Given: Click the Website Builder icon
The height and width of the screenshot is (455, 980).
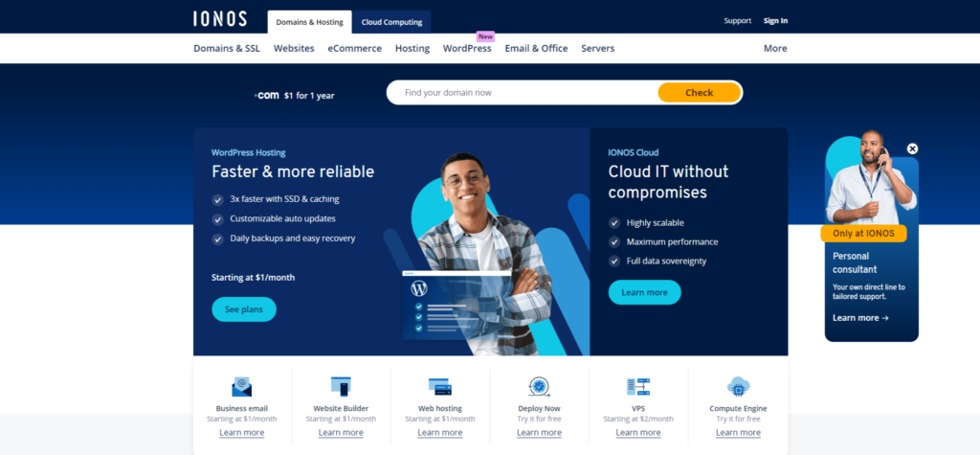Looking at the screenshot, I should (341, 387).
